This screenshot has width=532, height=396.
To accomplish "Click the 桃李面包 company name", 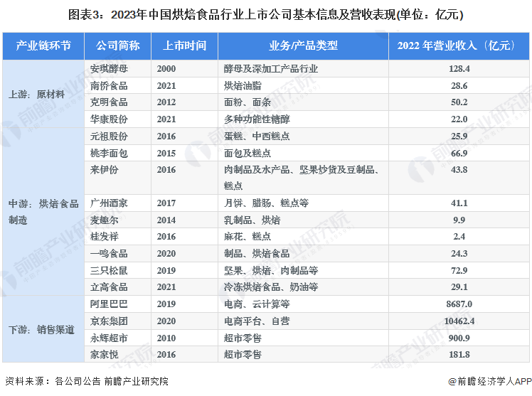I will (x=109, y=153).
